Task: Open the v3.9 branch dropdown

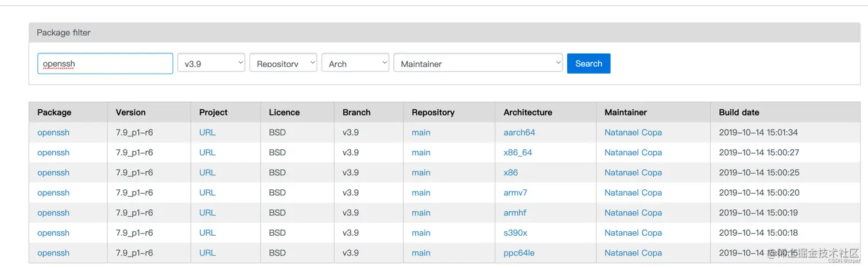Action: point(211,63)
